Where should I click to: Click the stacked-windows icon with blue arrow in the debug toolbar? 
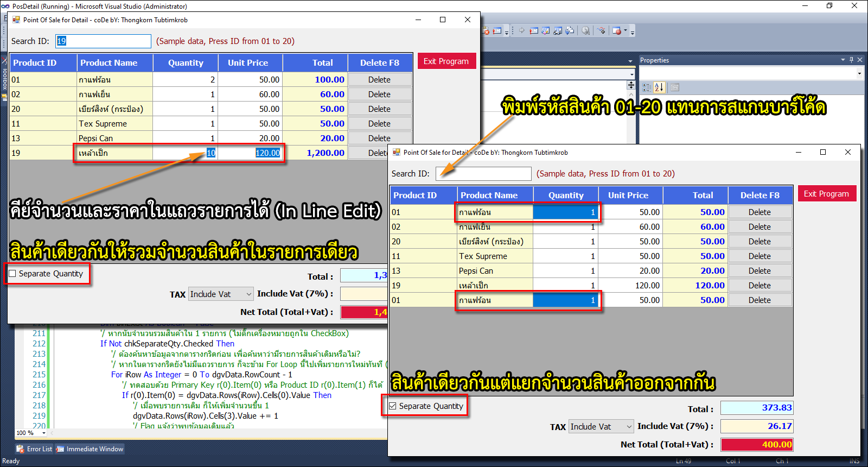(x=570, y=30)
